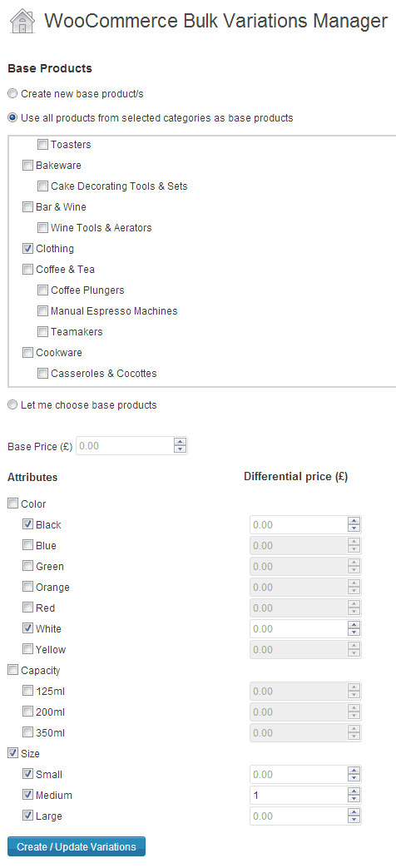Viewport: 396px width, 868px height.
Task: Choose the Let me choose base products option
Action: click(12, 405)
